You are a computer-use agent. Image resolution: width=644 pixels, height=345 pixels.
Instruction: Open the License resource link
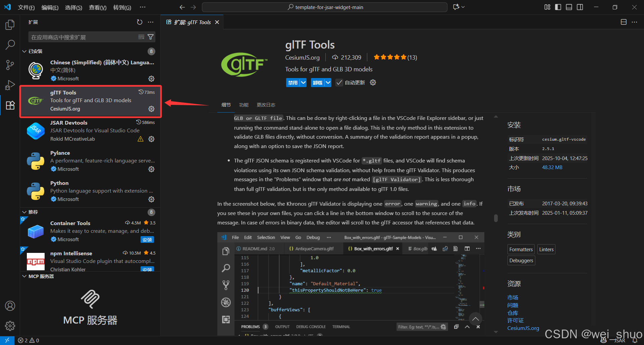(515, 321)
